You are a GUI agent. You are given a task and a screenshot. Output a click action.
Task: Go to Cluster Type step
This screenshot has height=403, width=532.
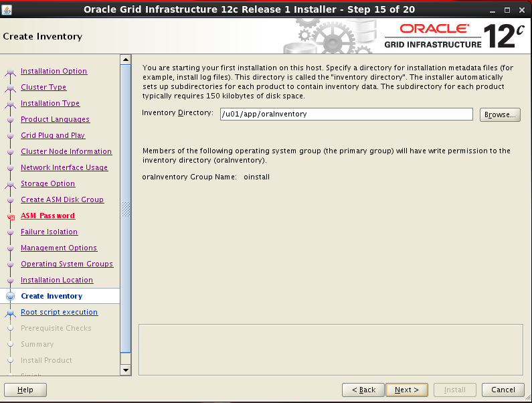pyautogui.click(x=43, y=87)
